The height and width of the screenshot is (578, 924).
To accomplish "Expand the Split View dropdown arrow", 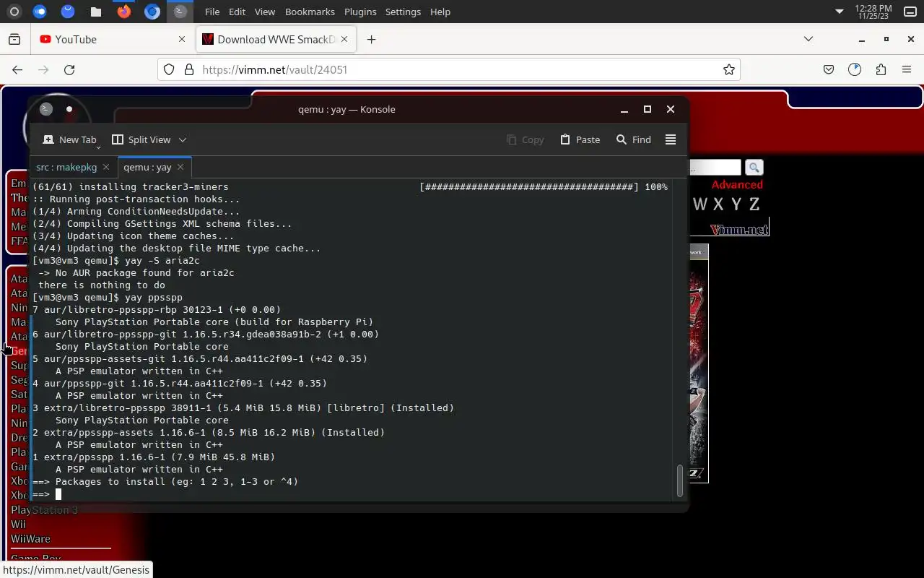I will click(x=183, y=139).
